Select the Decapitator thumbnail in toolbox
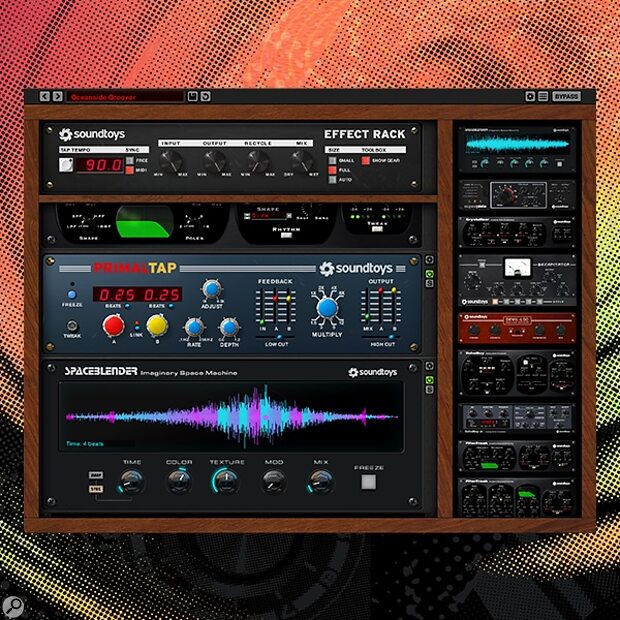The width and height of the screenshot is (620, 620). pos(517,280)
